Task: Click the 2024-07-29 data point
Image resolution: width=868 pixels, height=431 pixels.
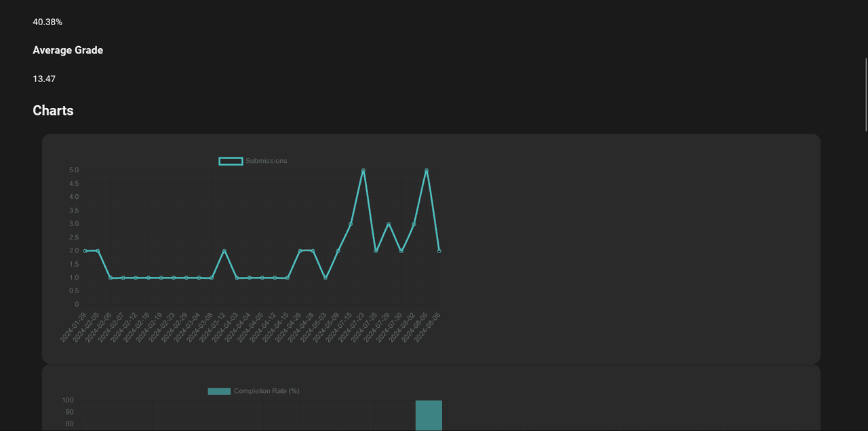Action: tap(389, 224)
